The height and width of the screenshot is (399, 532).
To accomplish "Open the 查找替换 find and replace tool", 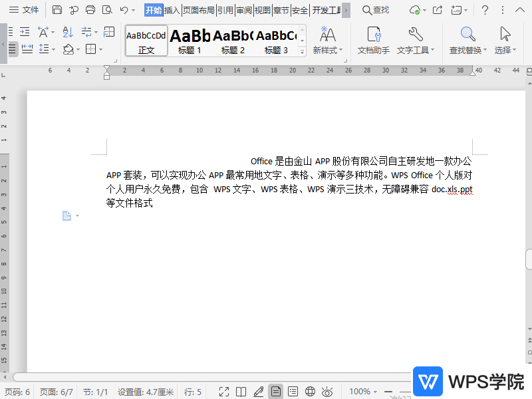I will click(468, 41).
